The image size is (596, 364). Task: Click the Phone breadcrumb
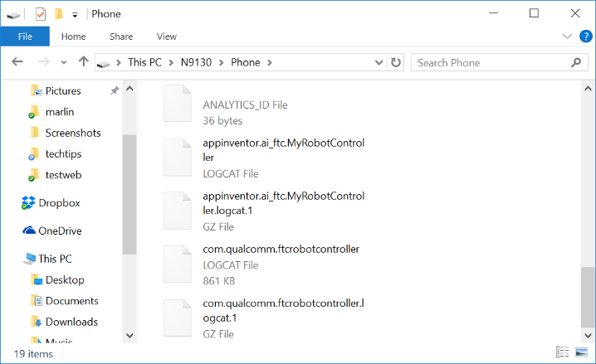click(x=246, y=62)
